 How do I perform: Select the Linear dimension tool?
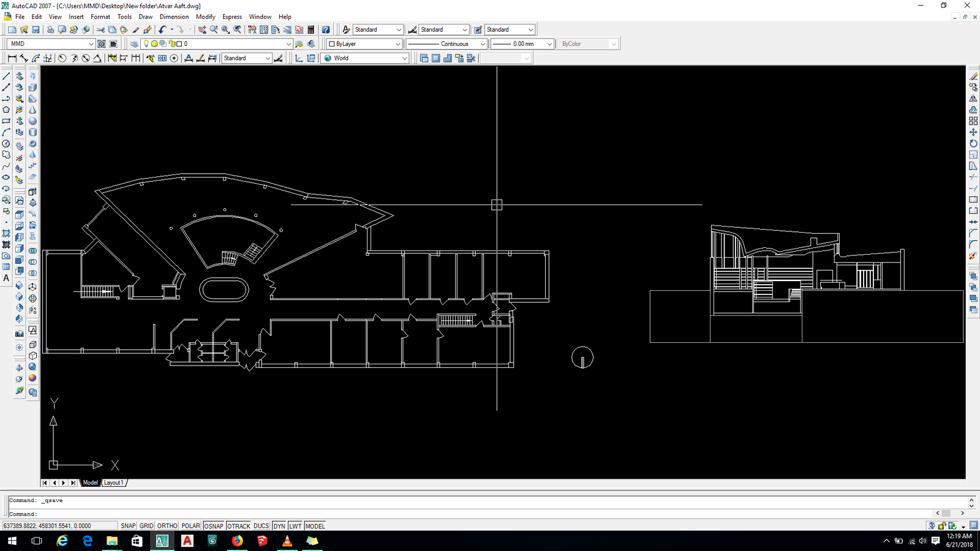point(12,58)
